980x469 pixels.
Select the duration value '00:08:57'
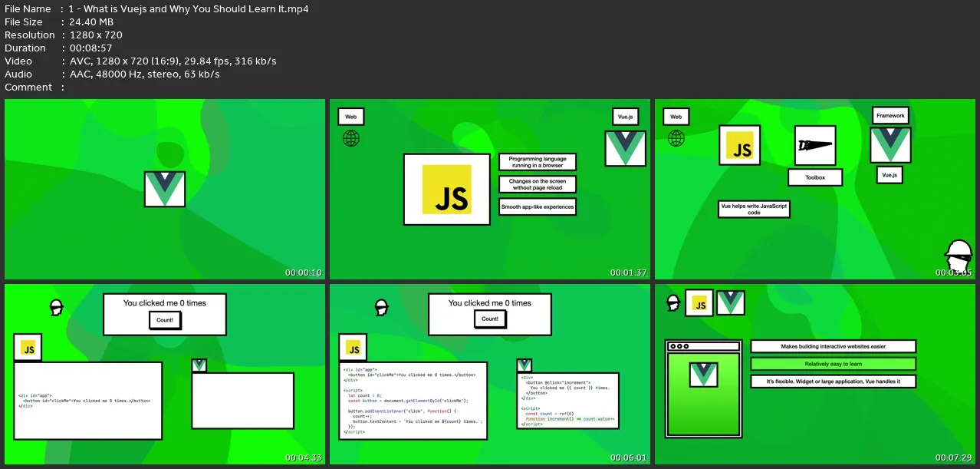click(x=90, y=48)
